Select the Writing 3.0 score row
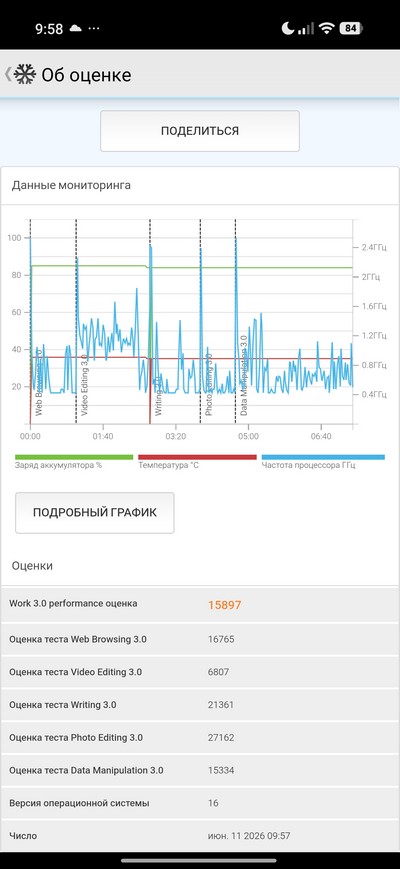The width and height of the screenshot is (400, 869). tap(199, 705)
